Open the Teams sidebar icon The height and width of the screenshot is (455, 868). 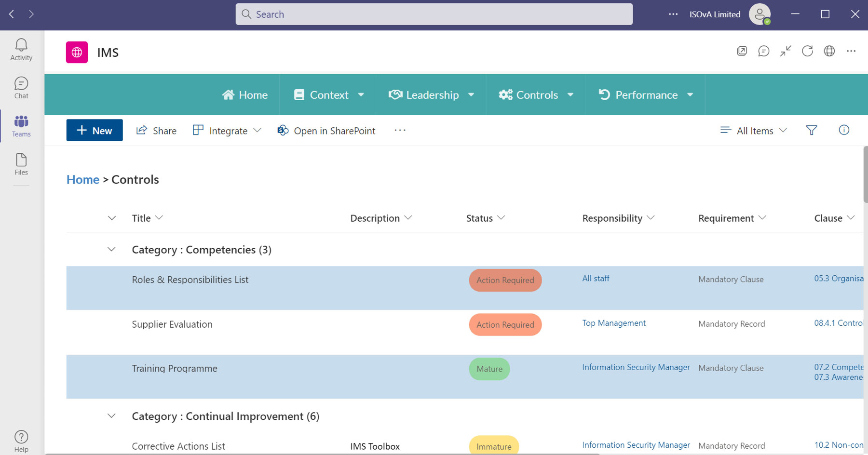(x=21, y=125)
